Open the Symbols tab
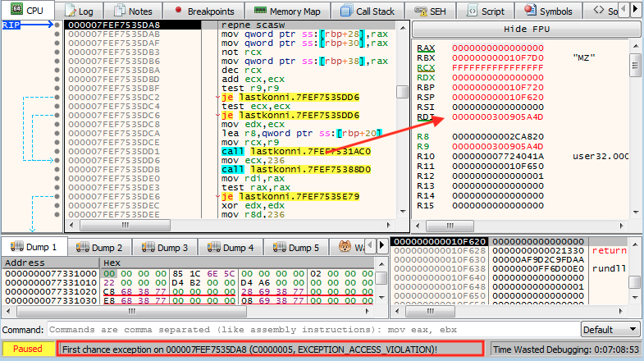Viewport: 644px width, 361px height. pos(546,11)
